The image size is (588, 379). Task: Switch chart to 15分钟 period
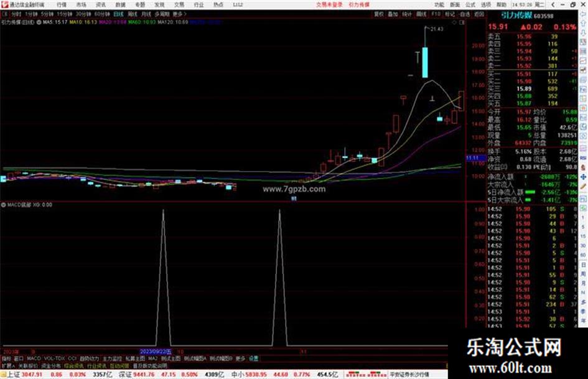point(65,14)
